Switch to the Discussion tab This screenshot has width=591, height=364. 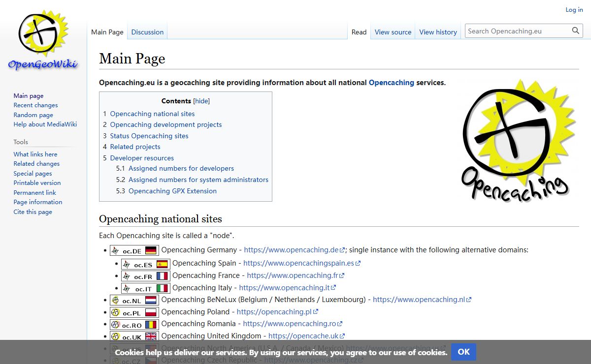coord(147,32)
